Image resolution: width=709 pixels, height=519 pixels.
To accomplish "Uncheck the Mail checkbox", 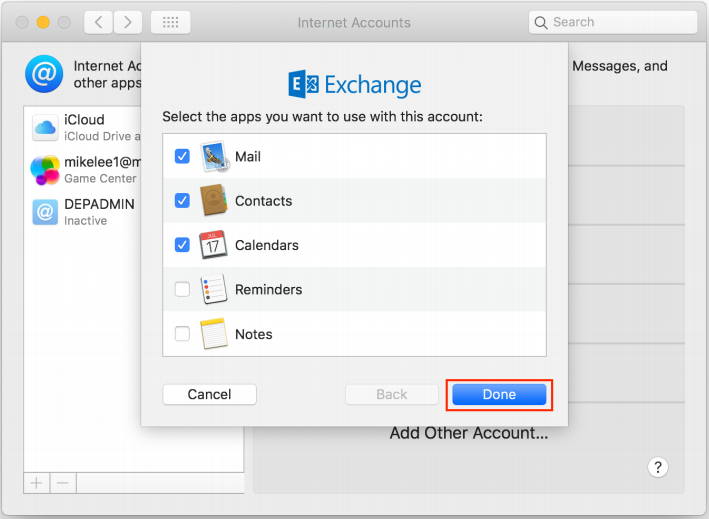I will point(182,156).
